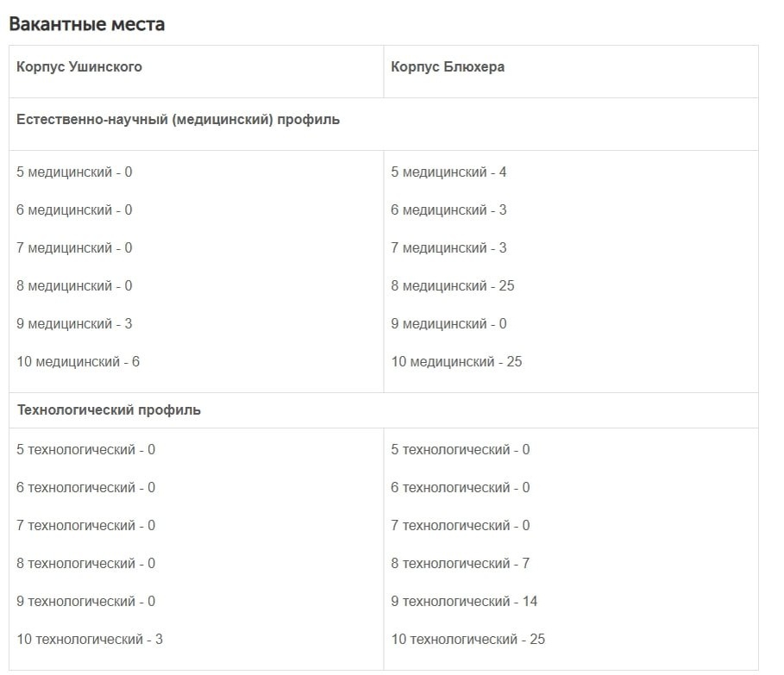
Task: Click 'Естественно-научный (медицинский) профиль' section title
Action: point(178,120)
